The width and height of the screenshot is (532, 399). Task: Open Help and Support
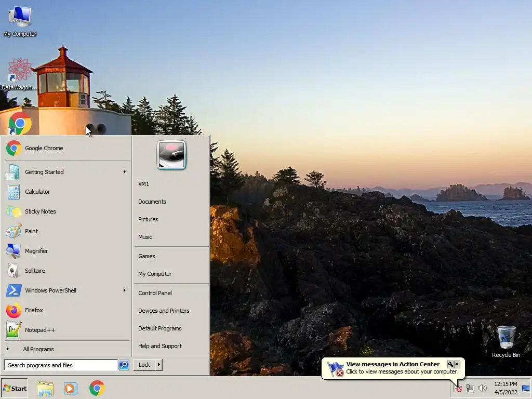coord(171,346)
